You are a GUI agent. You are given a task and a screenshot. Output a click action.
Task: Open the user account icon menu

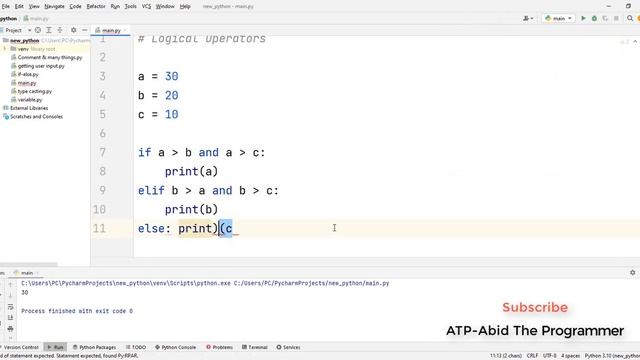pos(528,18)
